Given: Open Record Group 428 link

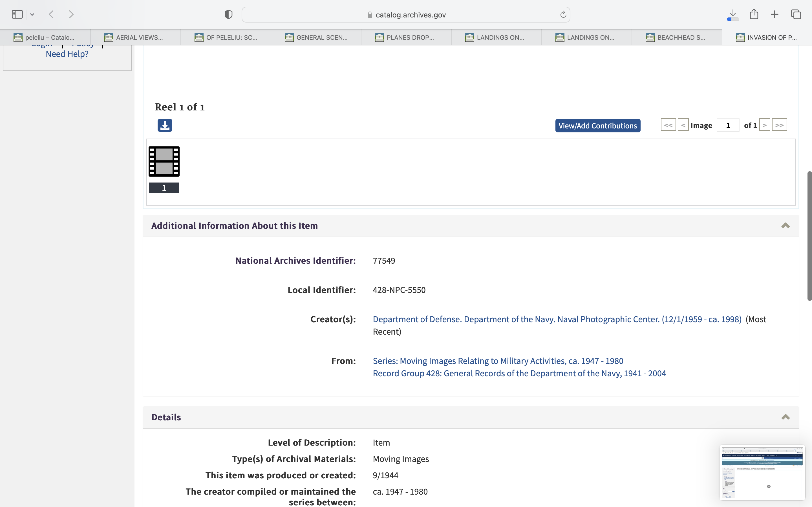Looking at the screenshot, I should click(519, 373).
